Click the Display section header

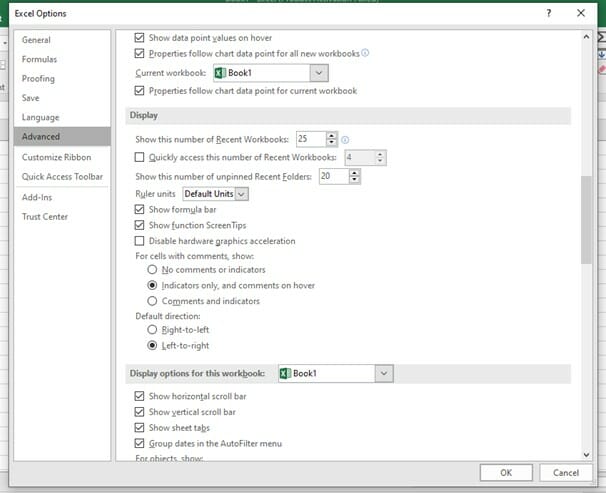[348, 116]
